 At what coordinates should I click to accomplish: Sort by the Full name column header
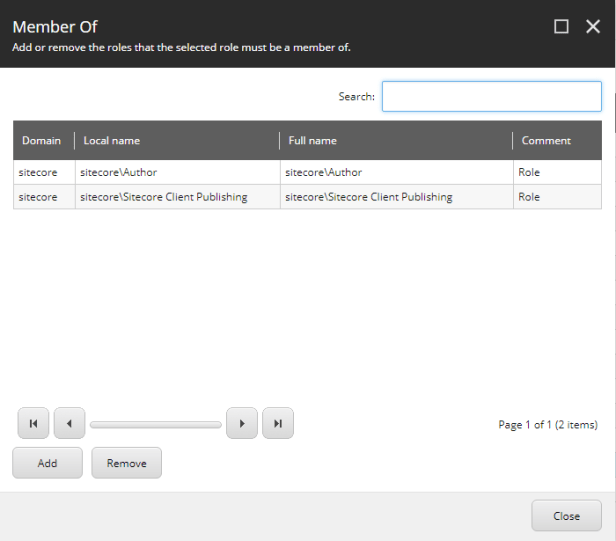313,141
